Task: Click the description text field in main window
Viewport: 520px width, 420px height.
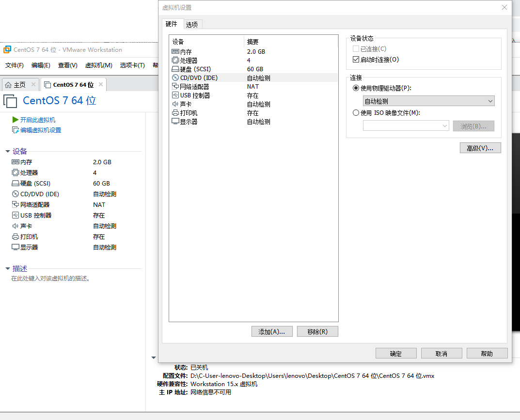Action: (50, 279)
